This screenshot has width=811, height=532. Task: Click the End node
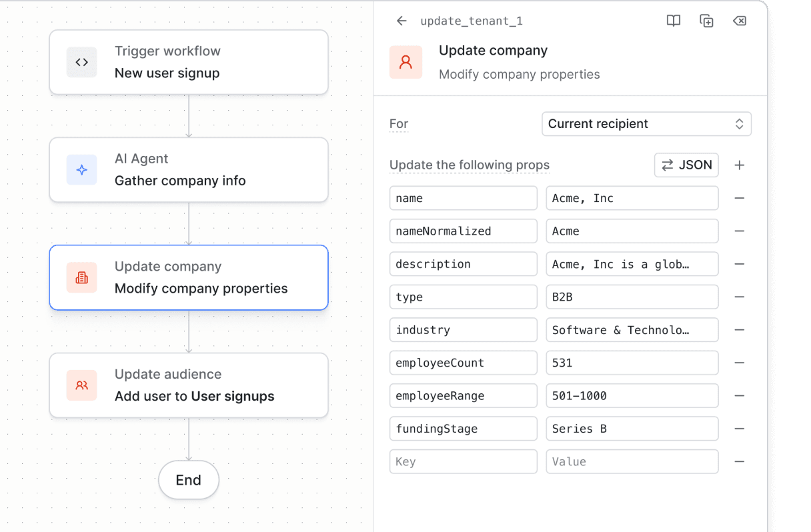pyautogui.click(x=189, y=480)
